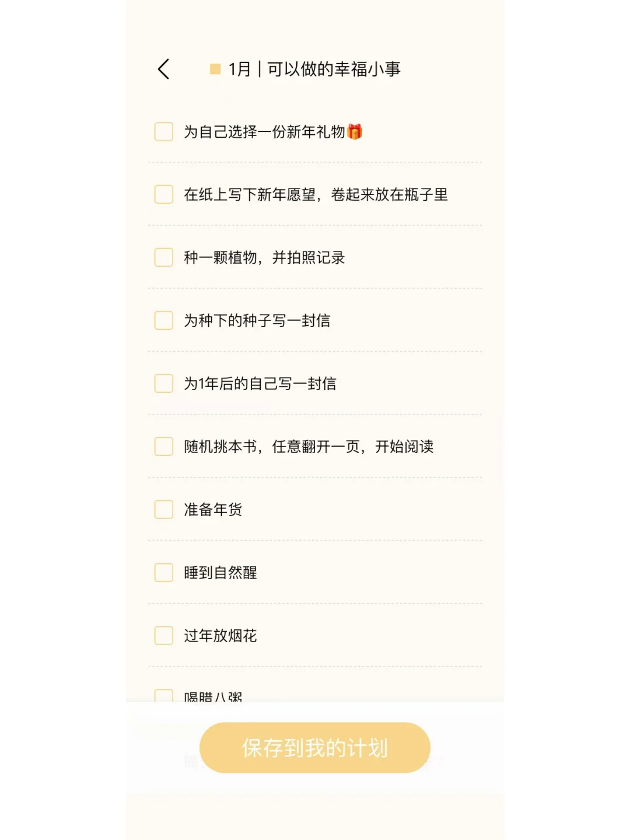Image resolution: width=630 pixels, height=840 pixels.
Task: Check the 随机挑本书 checkbox
Action: 164,447
